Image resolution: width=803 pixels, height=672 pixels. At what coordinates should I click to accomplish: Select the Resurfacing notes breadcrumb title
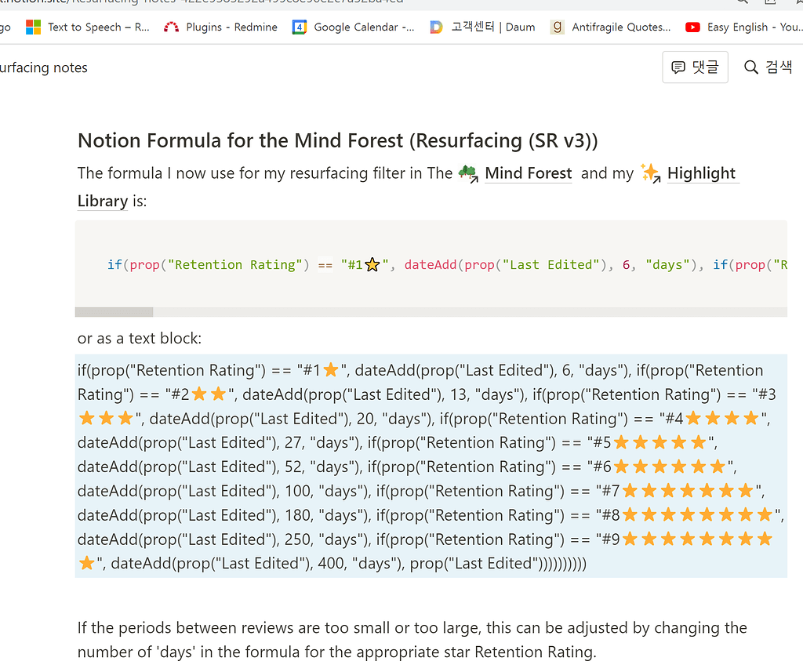point(44,68)
